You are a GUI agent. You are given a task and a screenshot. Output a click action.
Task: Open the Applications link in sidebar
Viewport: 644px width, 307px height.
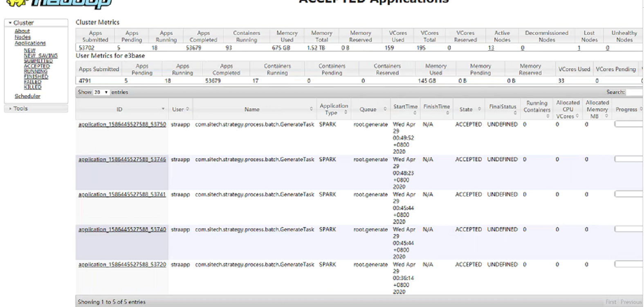[30, 43]
